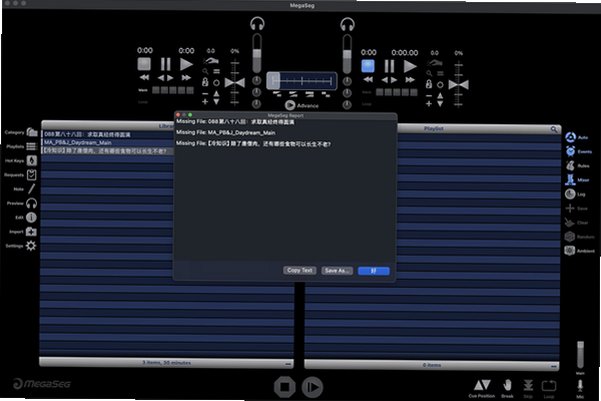Open the Playlists list icon
Screen dimensions: 601x401
coord(31,146)
